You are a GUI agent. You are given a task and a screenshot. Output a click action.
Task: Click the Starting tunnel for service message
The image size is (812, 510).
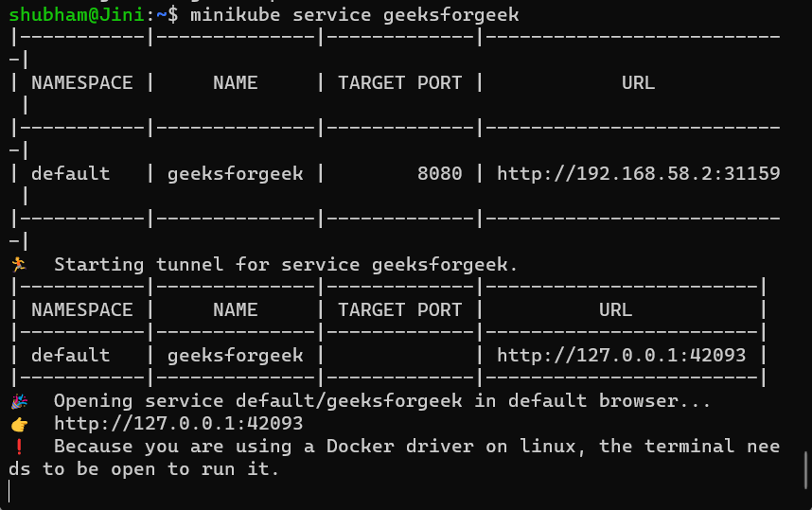pos(286,264)
